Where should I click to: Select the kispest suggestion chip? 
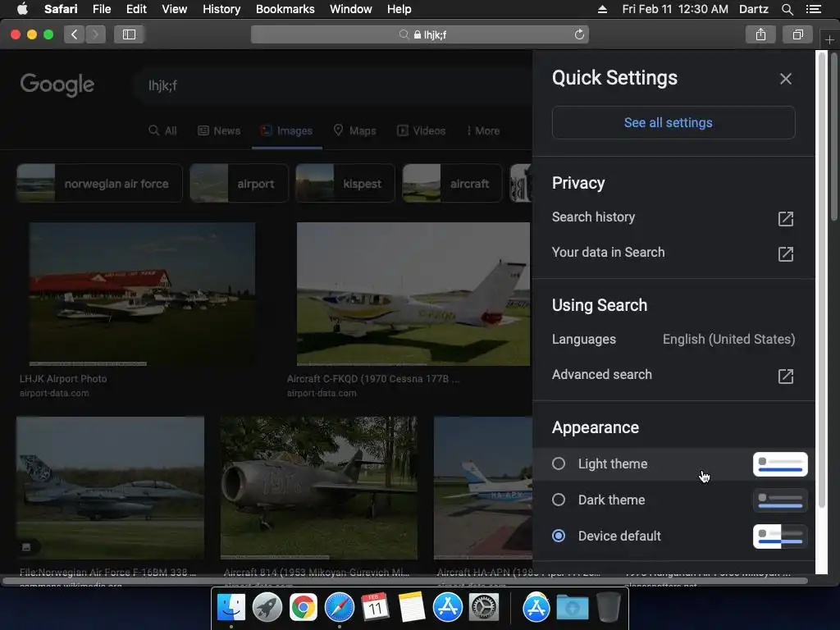pyautogui.click(x=345, y=183)
